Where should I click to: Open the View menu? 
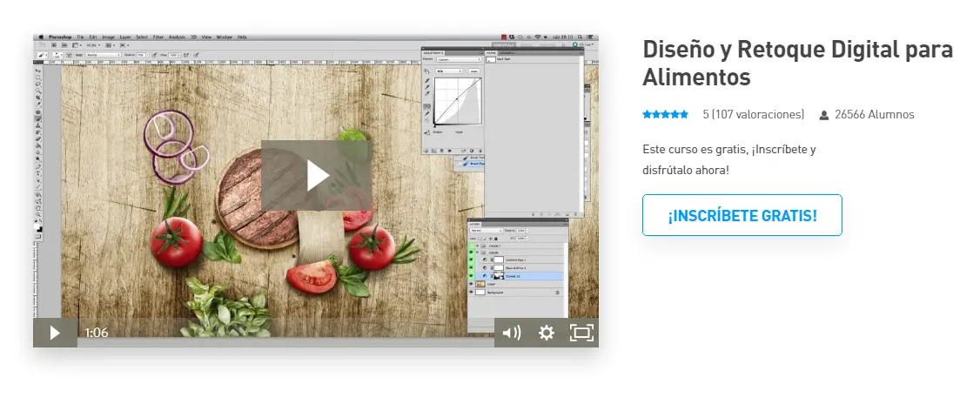click(x=206, y=37)
